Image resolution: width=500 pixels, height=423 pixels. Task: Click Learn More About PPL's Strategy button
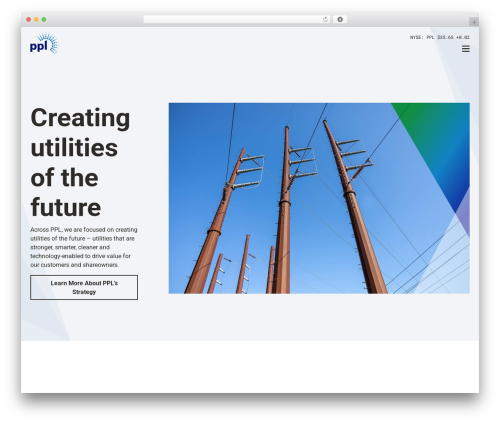click(84, 287)
